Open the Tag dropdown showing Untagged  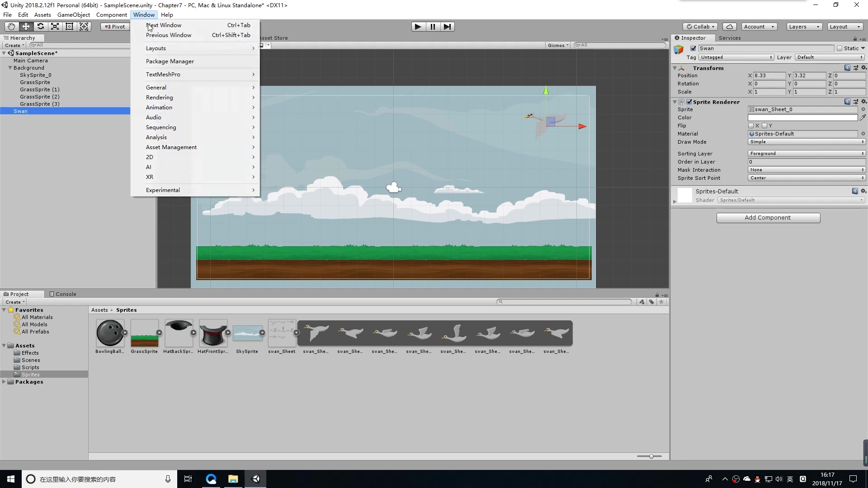(736, 57)
